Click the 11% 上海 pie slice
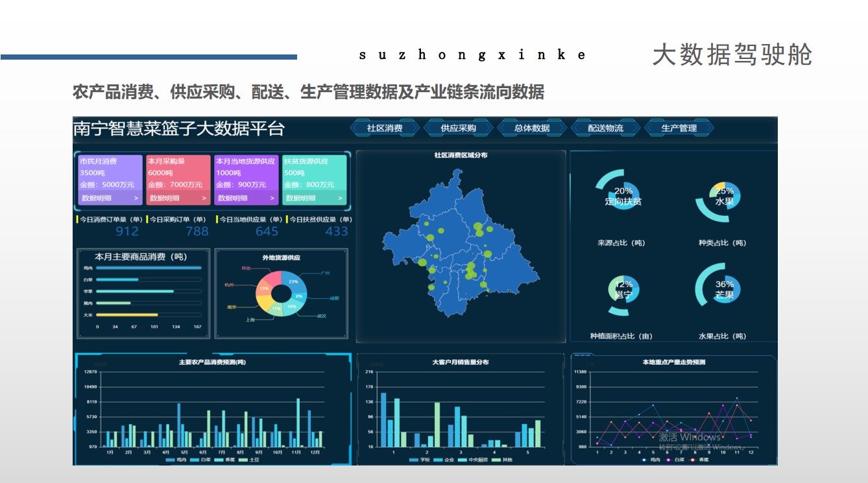Image resolution: width=868 pixels, height=483 pixels. click(277, 309)
